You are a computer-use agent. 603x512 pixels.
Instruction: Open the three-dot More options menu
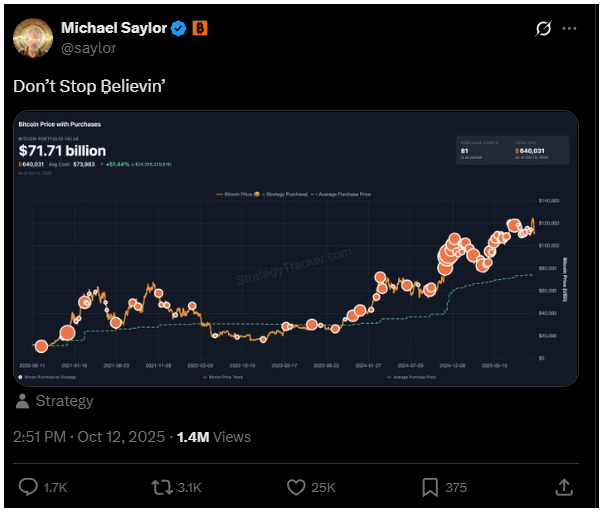(570, 29)
